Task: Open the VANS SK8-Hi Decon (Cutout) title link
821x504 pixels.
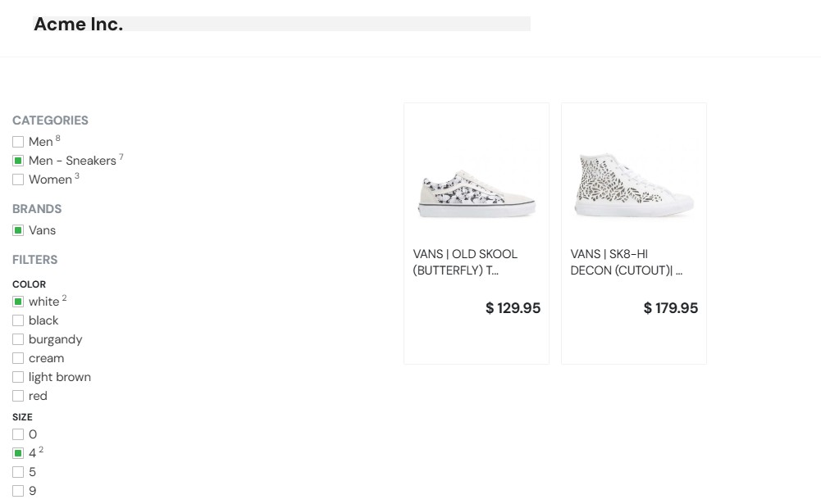Action: coord(626,262)
